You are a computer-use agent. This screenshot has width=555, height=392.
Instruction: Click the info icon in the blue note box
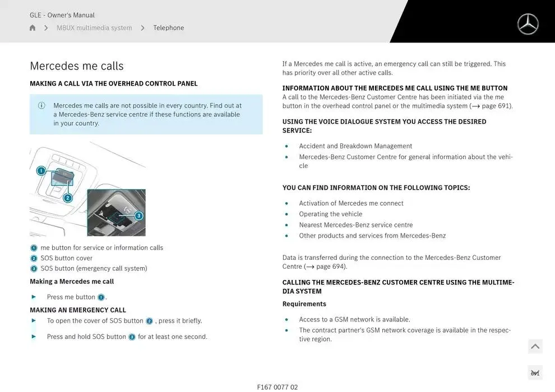[x=41, y=105]
